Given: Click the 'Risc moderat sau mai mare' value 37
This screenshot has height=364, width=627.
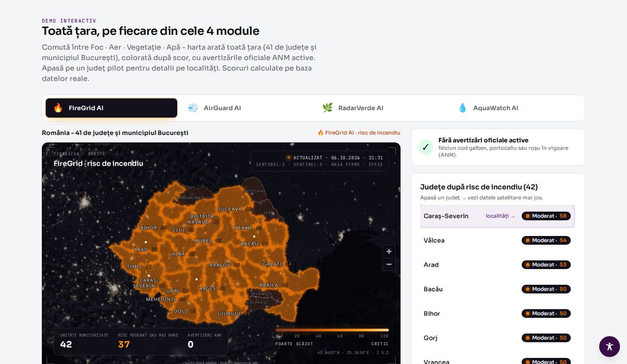Looking at the screenshot, I should click(124, 344).
